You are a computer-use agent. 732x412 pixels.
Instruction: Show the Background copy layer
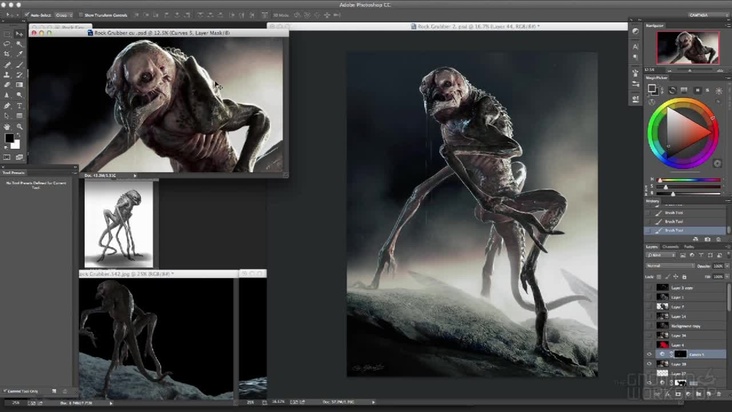point(649,326)
